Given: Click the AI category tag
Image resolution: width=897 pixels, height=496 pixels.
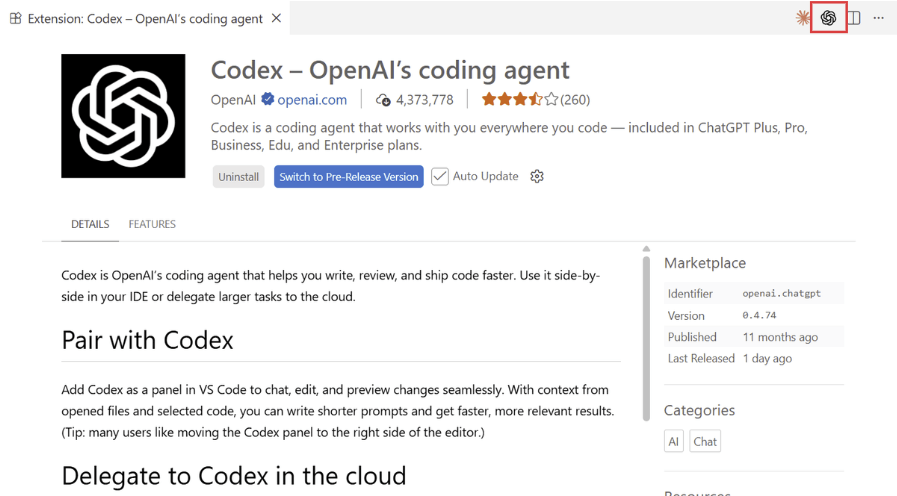Looking at the screenshot, I should point(674,441).
